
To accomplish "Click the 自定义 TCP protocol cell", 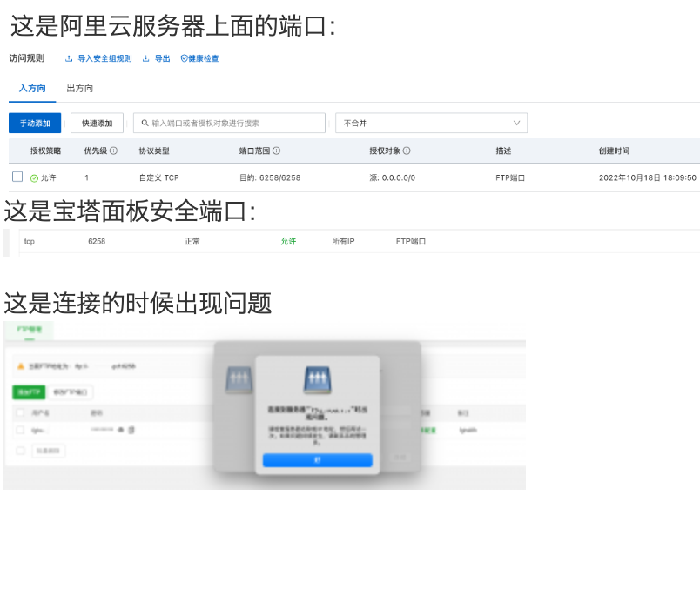I will click(x=159, y=178).
